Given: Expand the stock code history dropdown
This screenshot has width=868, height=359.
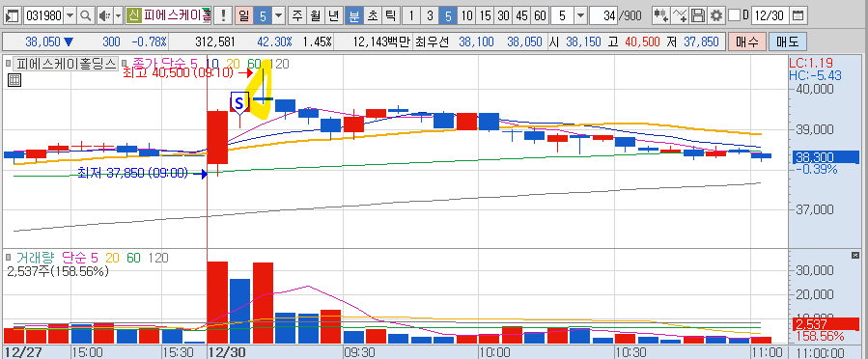Looking at the screenshot, I should [x=70, y=15].
